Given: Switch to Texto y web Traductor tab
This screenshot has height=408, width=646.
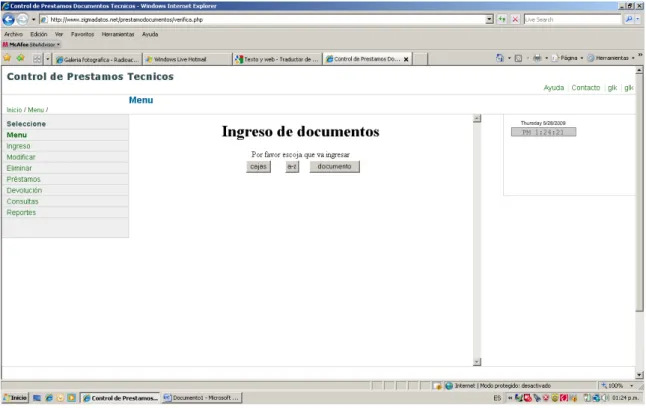Looking at the screenshot, I should 277,60.
